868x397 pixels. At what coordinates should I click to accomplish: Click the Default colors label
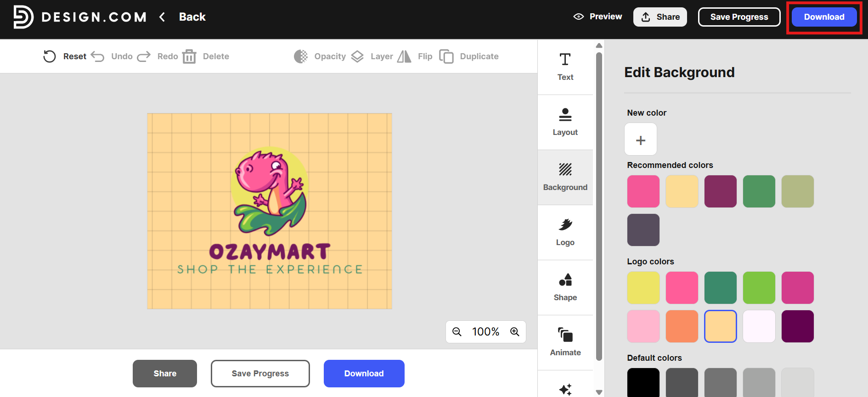tap(654, 358)
